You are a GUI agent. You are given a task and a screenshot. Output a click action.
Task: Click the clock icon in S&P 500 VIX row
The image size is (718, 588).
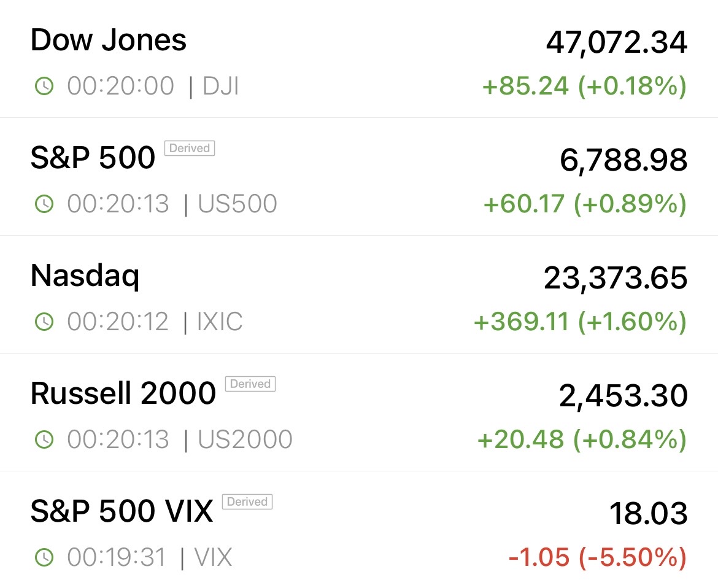click(x=44, y=557)
